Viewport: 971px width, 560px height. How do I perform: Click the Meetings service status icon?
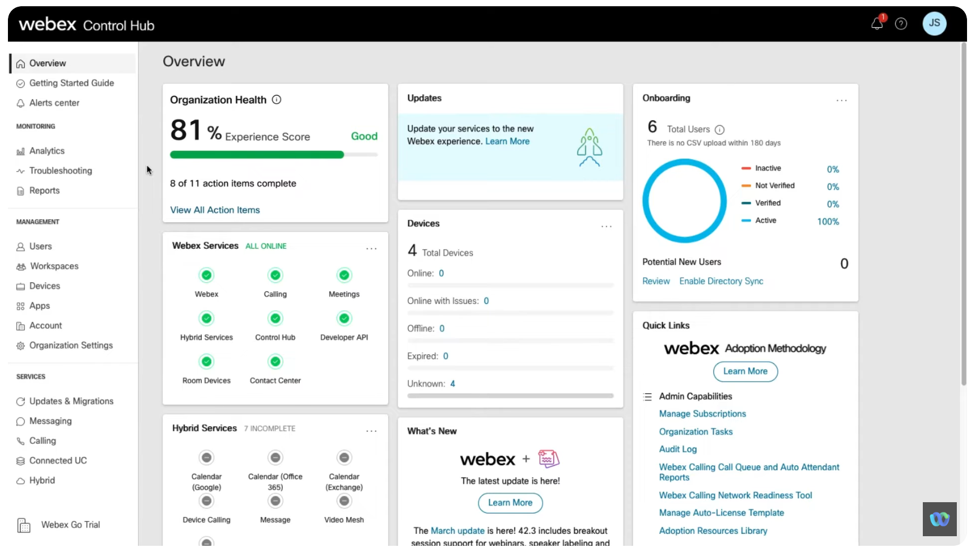tap(344, 275)
